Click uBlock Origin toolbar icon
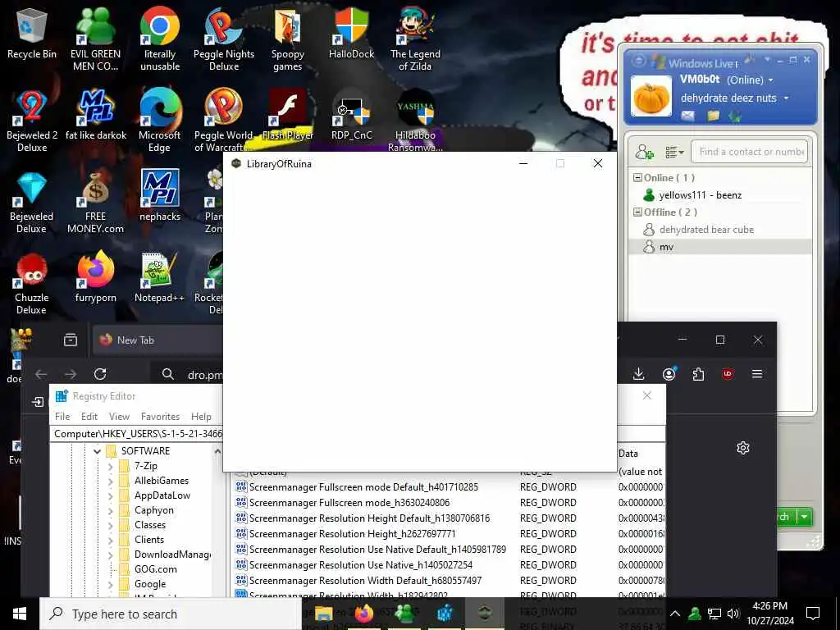Viewport: 840px width, 630px height. pyautogui.click(x=728, y=374)
